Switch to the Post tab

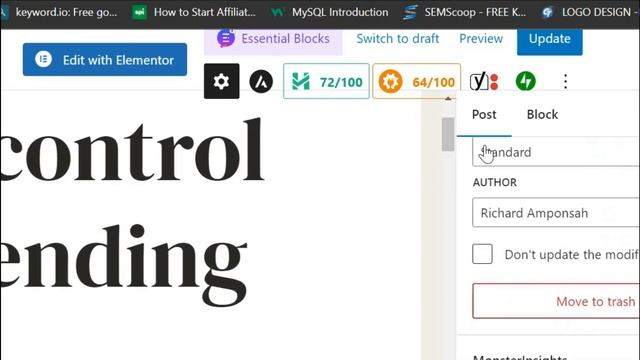pyautogui.click(x=484, y=115)
